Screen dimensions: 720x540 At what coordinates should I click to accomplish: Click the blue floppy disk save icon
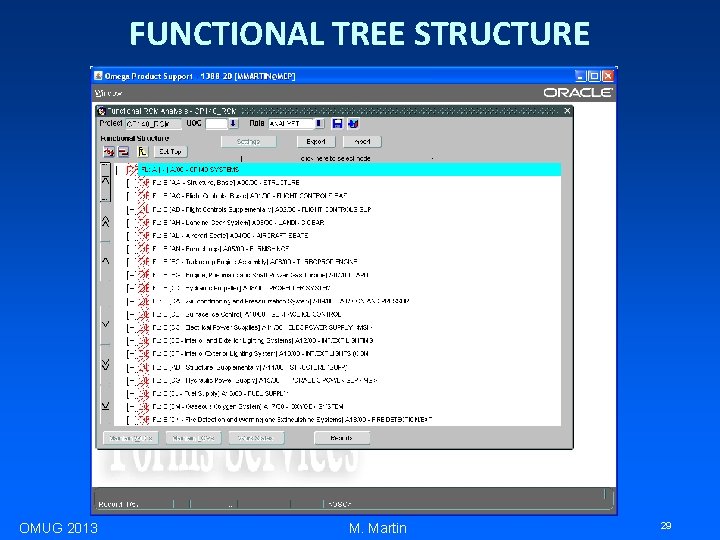pyautogui.click(x=337, y=124)
